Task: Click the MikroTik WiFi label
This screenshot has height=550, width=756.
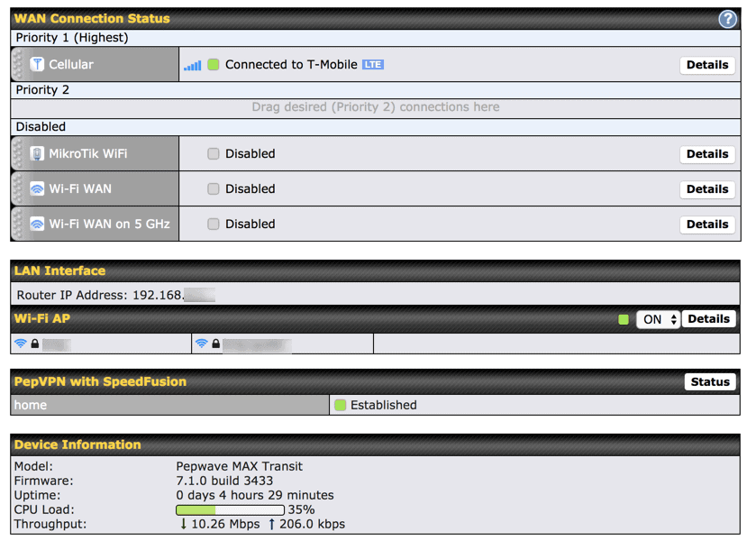Action: click(x=87, y=154)
